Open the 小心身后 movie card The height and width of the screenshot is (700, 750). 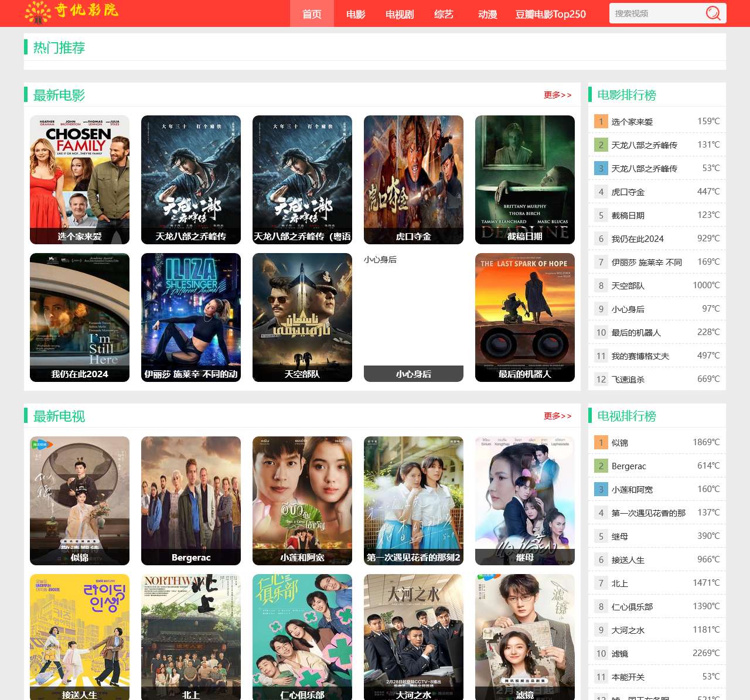click(x=414, y=317)
